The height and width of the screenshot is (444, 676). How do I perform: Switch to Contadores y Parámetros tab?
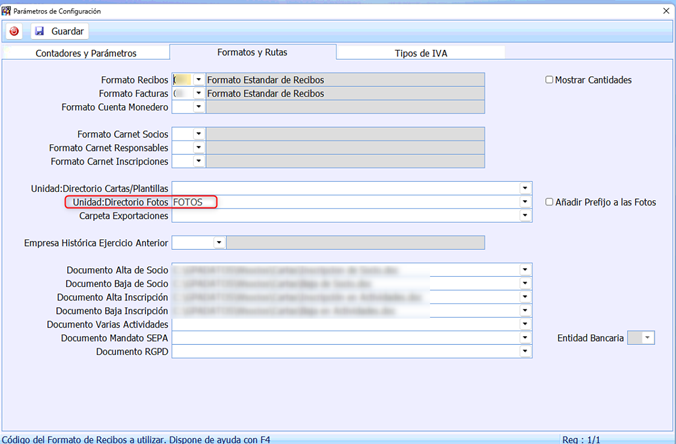(85, 53)
